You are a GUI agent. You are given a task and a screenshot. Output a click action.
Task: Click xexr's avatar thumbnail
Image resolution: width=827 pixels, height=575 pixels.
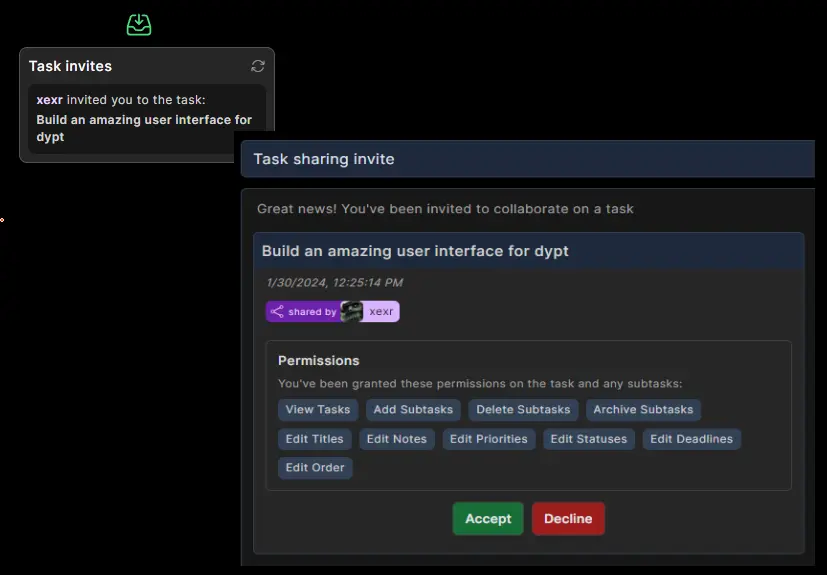coord(351,312)
